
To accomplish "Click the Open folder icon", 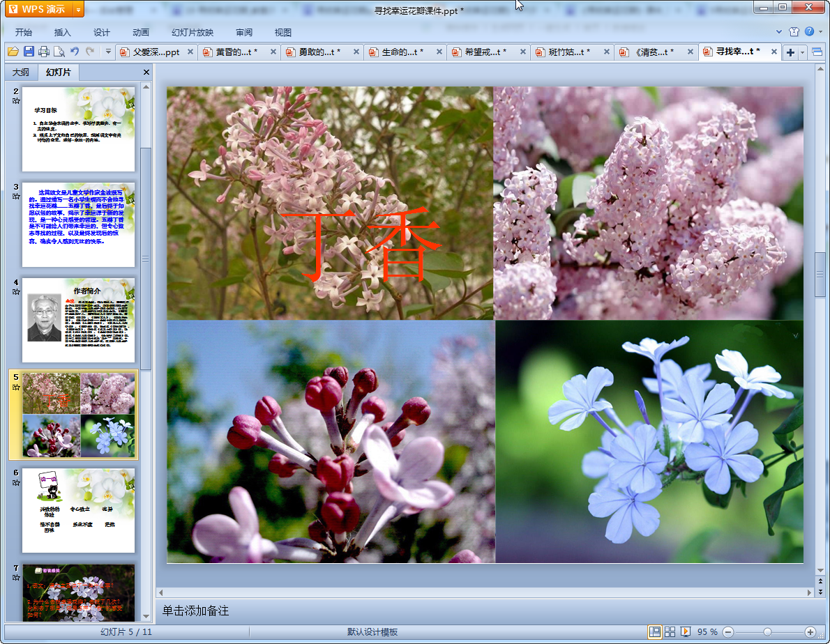I will click(x=13, y=52).
